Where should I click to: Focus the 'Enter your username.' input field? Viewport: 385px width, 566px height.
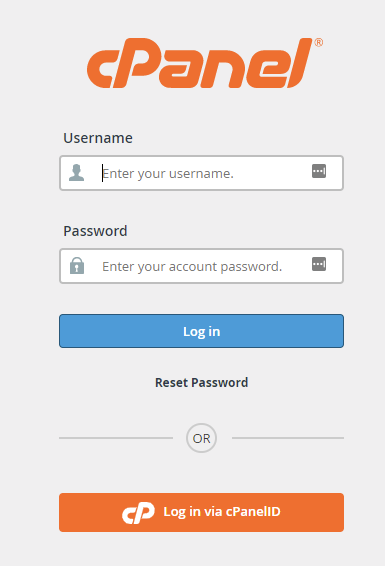(x=201, y=173)
